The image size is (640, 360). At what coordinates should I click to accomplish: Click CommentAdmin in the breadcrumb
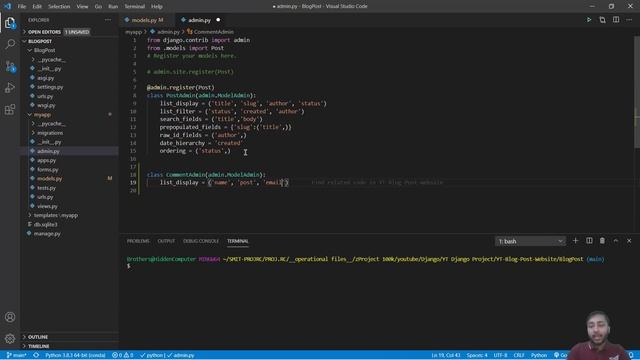(x=213, y=32)
